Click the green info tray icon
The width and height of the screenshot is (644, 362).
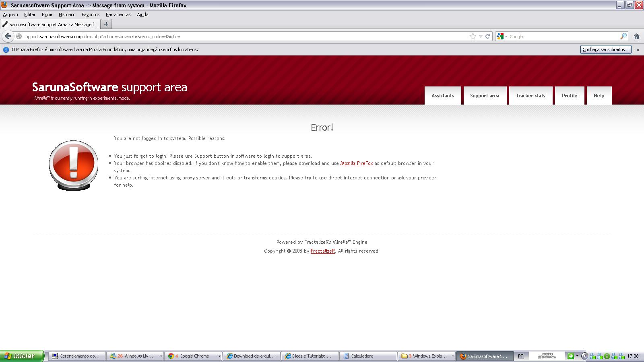607,356
